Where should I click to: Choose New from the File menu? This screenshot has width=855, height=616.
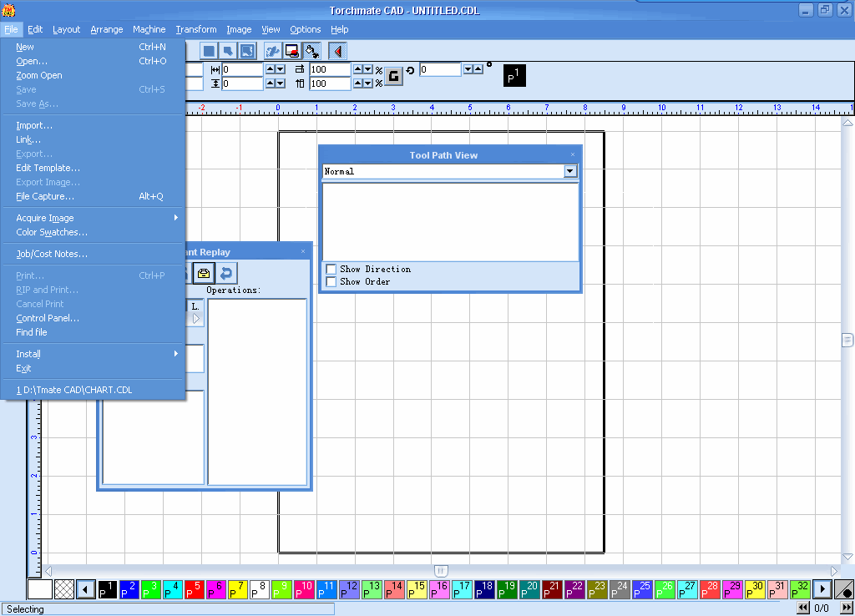93,47
